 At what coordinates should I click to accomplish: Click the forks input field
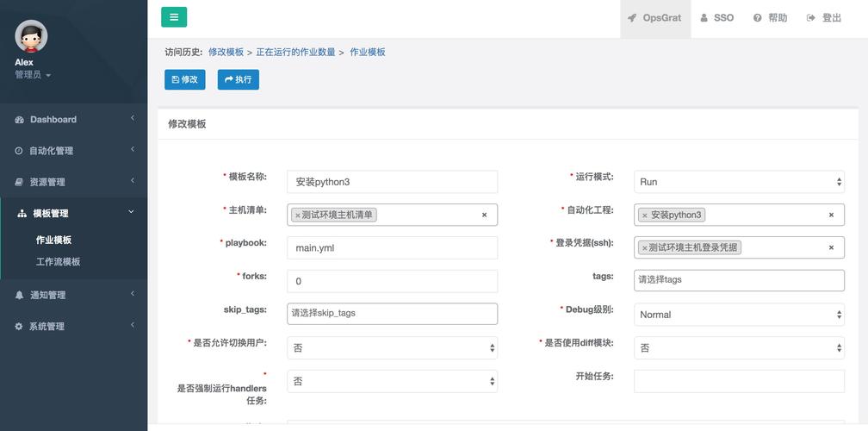tap(393, 281)
